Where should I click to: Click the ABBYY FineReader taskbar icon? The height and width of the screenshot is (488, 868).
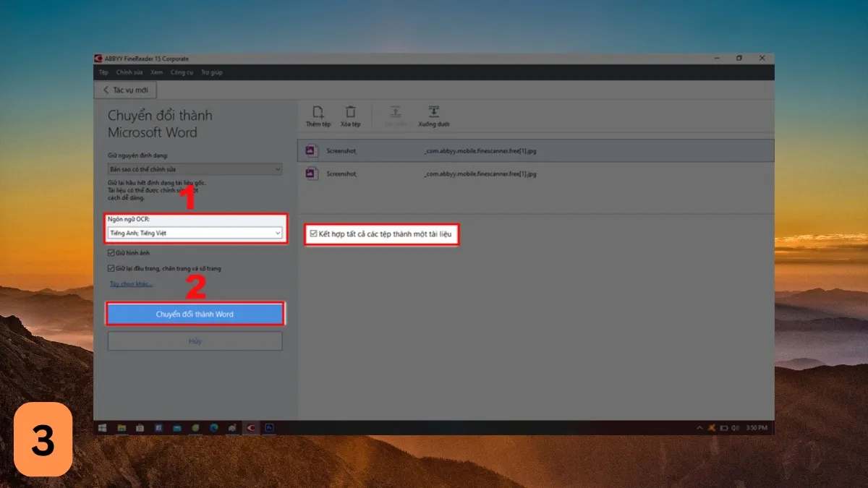click(x=251, y=428)
